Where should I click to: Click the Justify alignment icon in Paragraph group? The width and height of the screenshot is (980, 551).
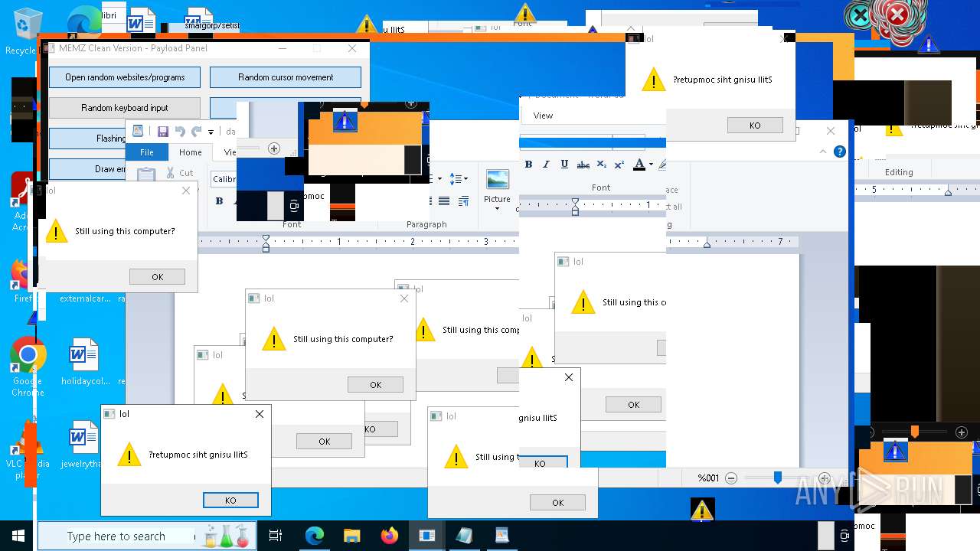(x=444, y=201)
